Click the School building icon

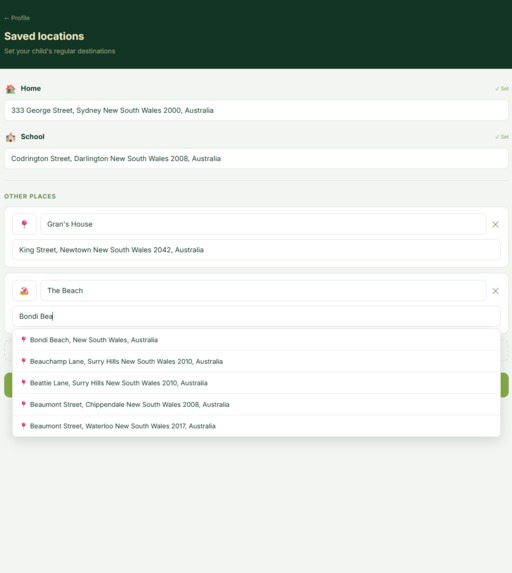click(x=11, y=137)
